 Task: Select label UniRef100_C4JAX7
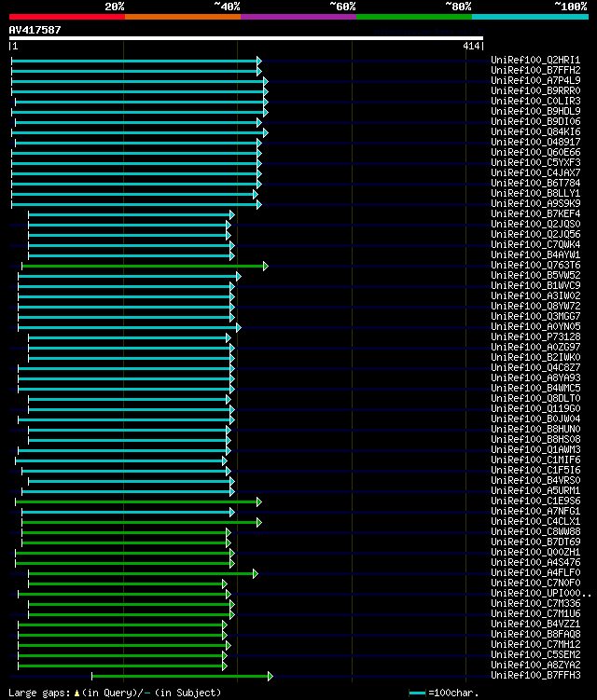point(535,172)
